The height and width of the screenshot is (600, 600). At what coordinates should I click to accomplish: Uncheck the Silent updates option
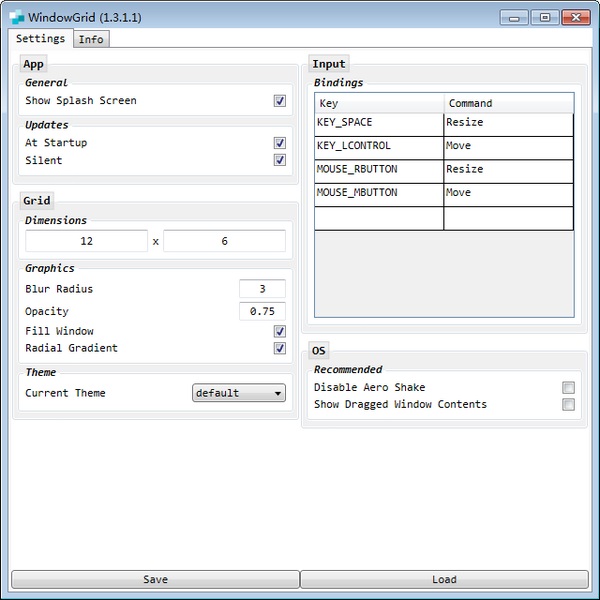pyautogui.click(x=280, y=160)
